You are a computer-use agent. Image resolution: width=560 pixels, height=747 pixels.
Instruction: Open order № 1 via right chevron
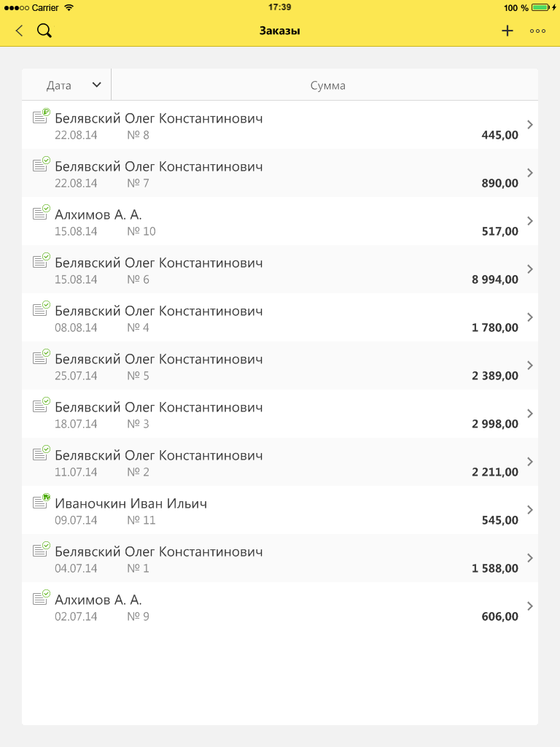pos(530,558)
